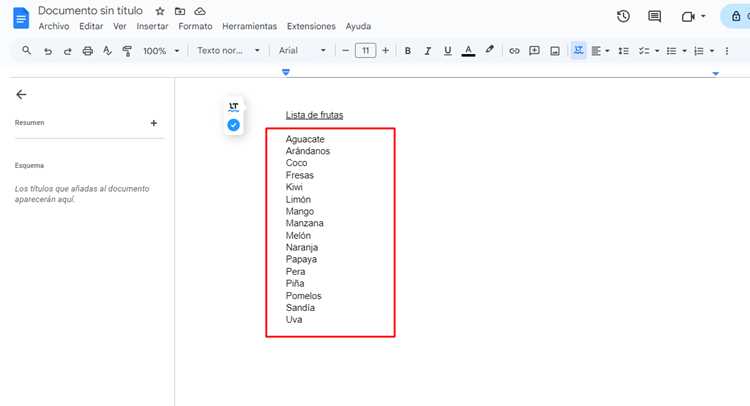This screenshot has width=750, height=406.
Task: Print the document
Action: [88, 51]
